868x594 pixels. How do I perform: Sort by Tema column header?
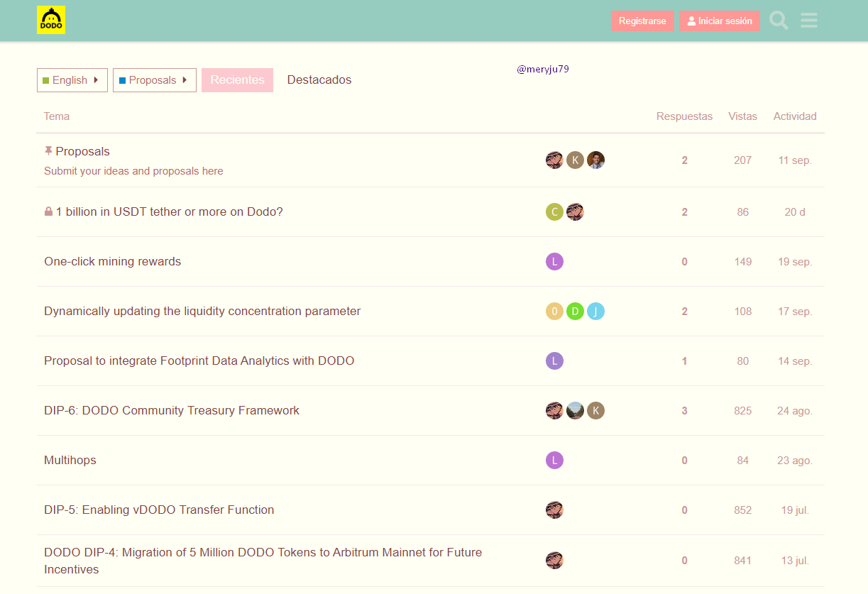[57, 116]
